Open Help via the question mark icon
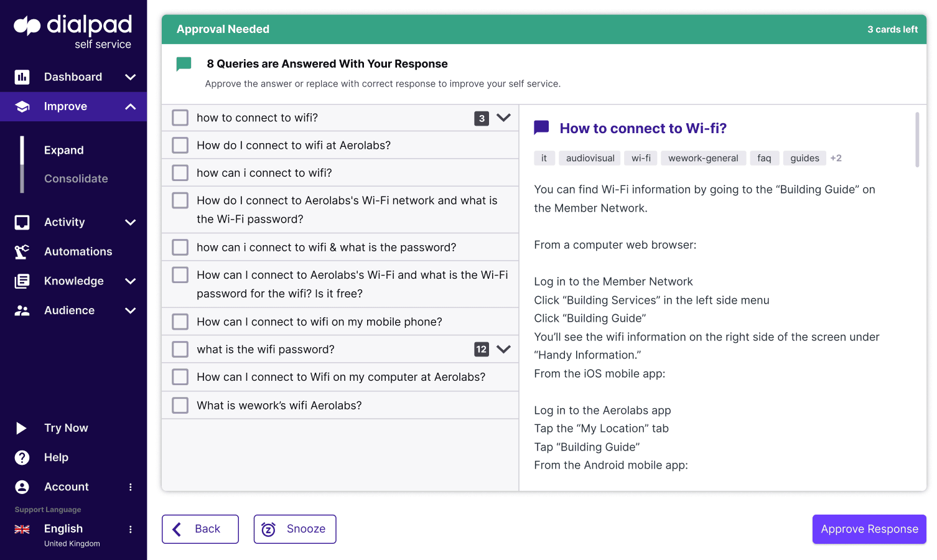This screenshot has width=937, height=560. coord(21,457)
